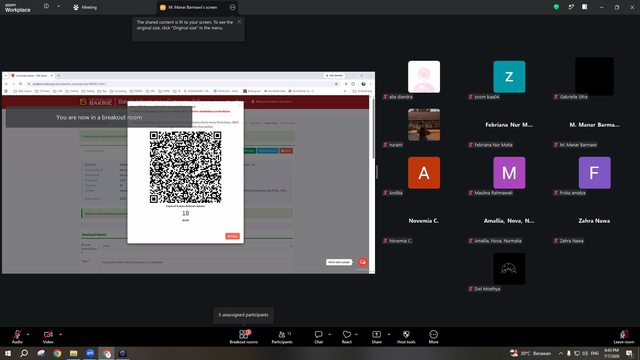Viewport: 640px width, 360px height.
Task: Click the ENG language indicator
Action: pos(595,353)
